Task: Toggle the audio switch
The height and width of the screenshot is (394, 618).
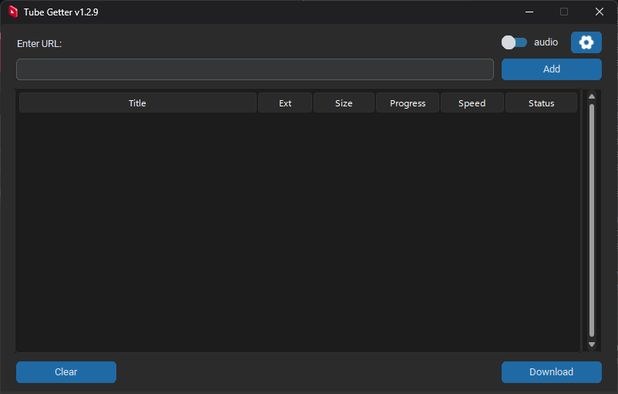Action: pos(514,43)
